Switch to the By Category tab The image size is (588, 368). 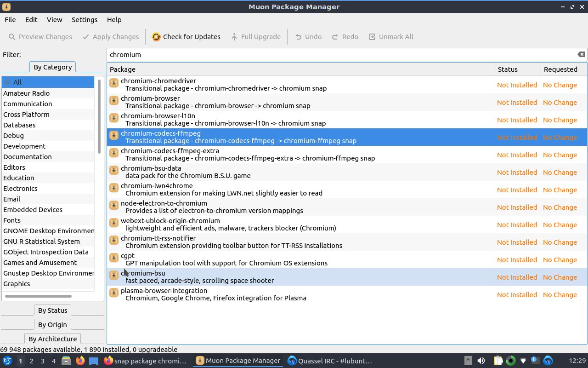tap(53, 67)
